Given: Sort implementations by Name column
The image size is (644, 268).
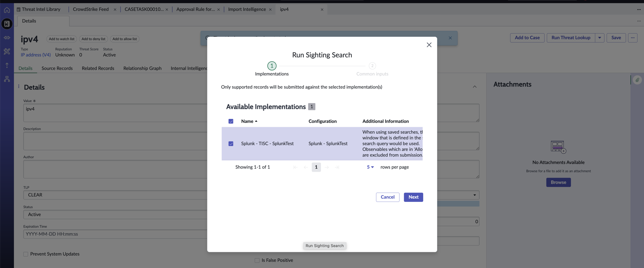Looking at the screenshot, I should [249, 121].
